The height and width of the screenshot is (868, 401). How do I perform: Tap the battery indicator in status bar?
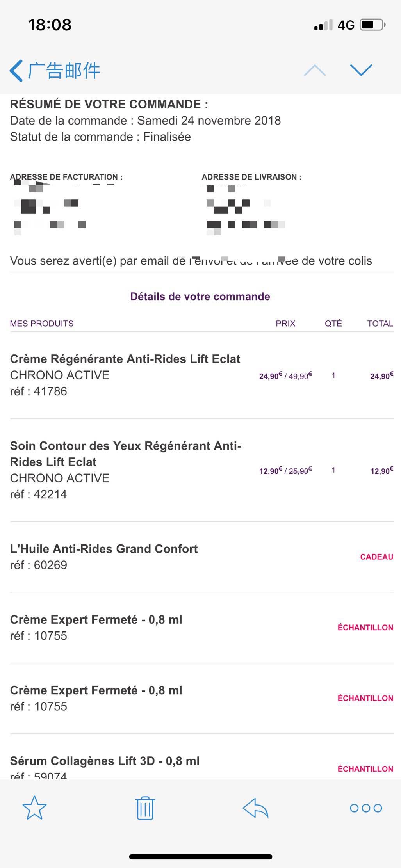click(373, 25)
